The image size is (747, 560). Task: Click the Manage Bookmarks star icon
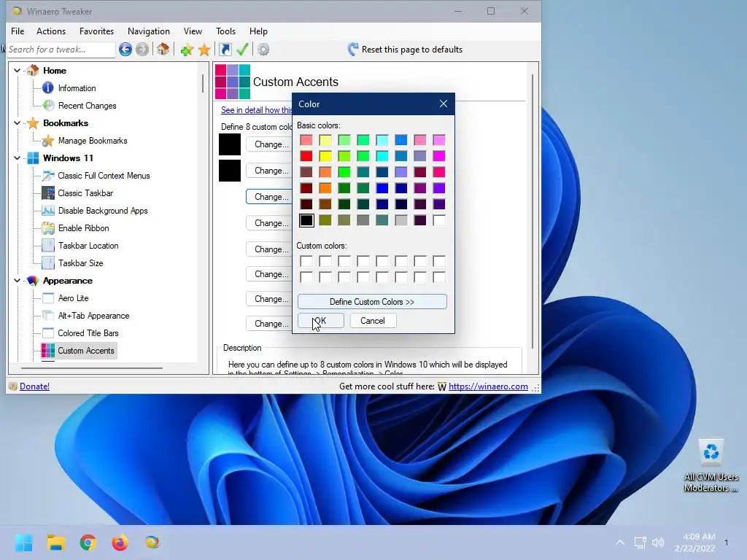pyautogui.click(x=48, y=141)
